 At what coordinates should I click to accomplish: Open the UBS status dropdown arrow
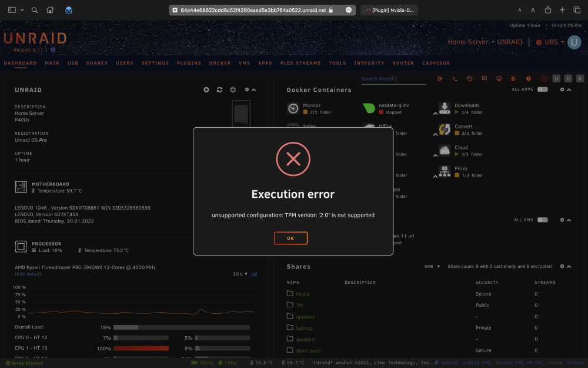(x=563, y=42)
